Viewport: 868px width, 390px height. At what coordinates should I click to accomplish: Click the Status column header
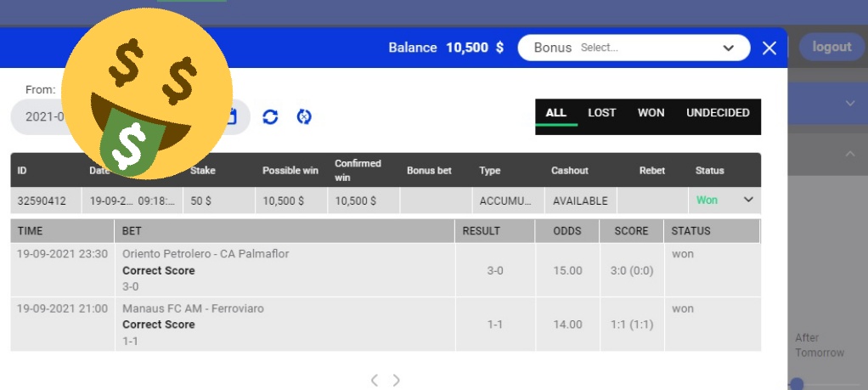click(x=710, y=171)
